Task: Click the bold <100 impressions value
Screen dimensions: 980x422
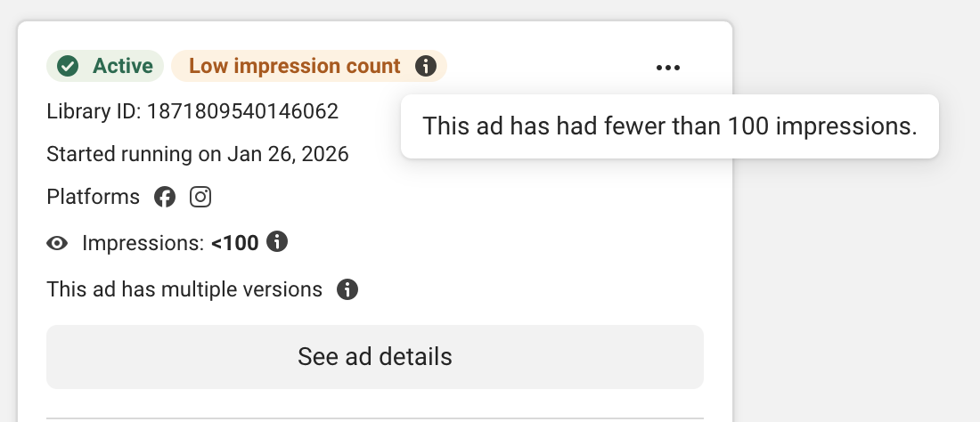Action: [x=234, y=242]
